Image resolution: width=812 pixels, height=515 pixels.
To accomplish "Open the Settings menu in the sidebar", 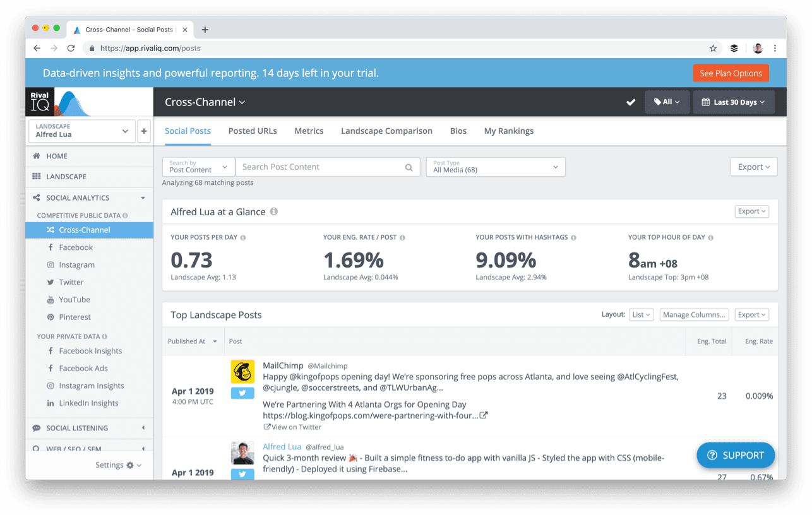I will (x=119, y=465).
